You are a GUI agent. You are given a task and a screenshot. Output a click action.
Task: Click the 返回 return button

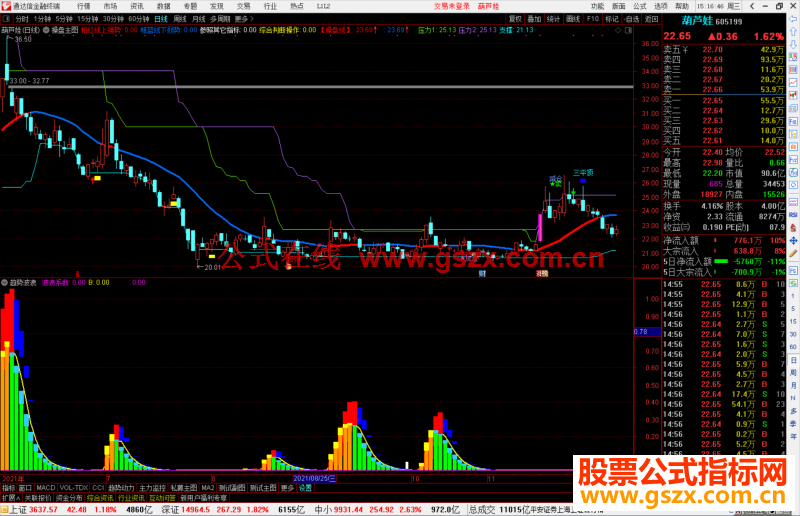tap(651, 19)
